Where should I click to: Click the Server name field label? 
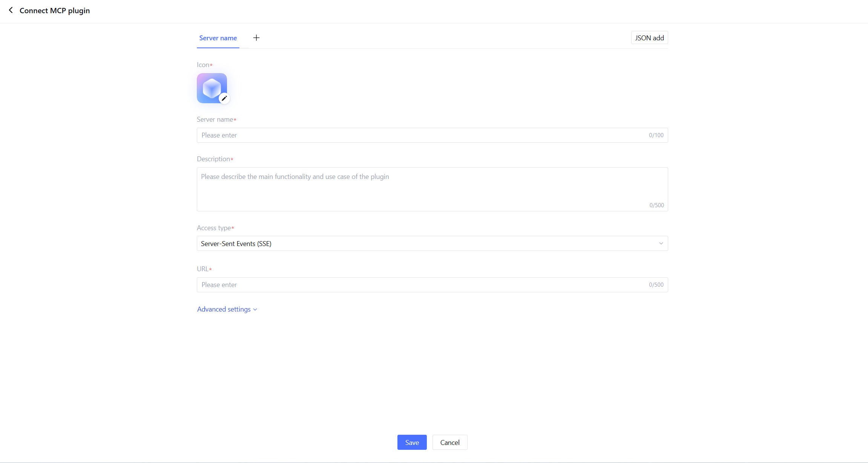pos(215,119)
